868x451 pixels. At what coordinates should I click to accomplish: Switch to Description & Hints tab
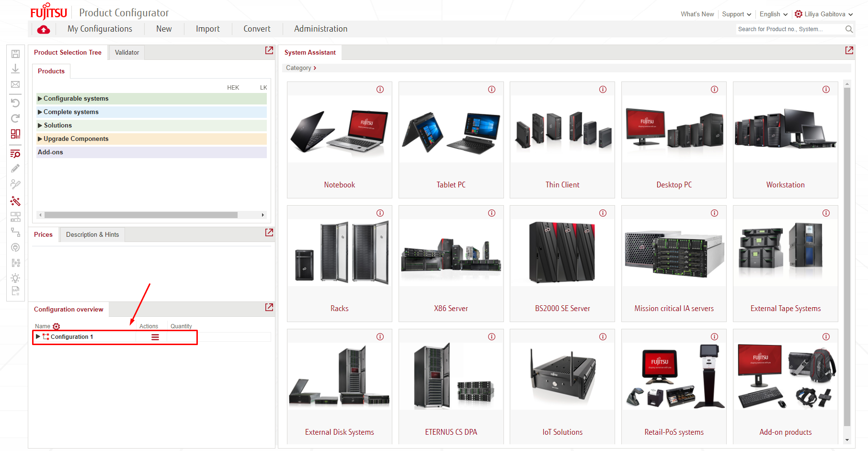tap(92, 235)
